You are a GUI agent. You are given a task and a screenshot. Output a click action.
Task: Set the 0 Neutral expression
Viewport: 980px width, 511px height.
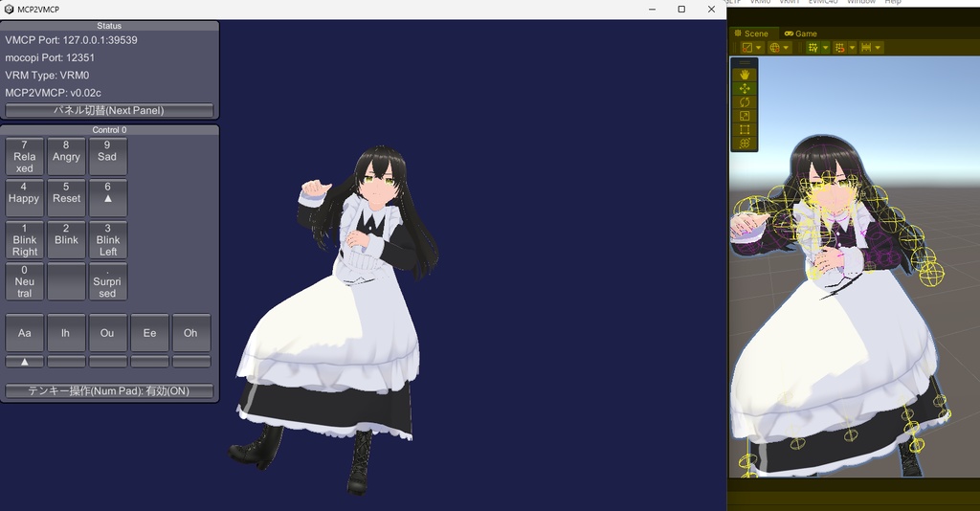[24, 281]
